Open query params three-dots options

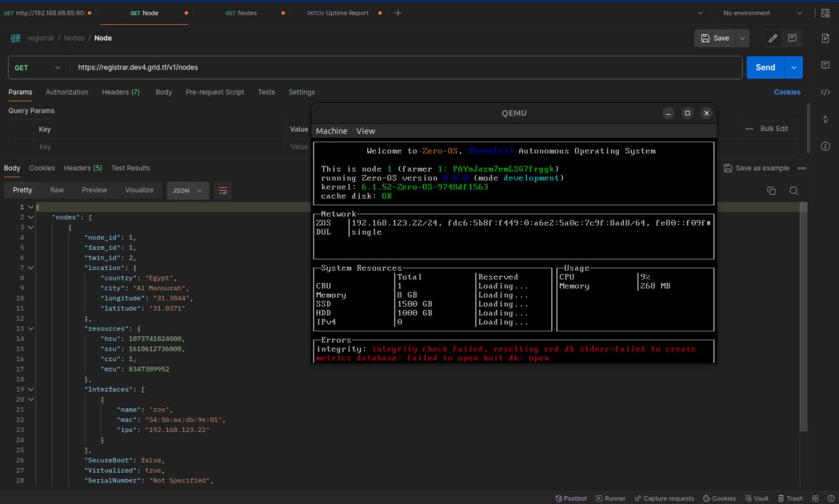click(x=749, y=129)
